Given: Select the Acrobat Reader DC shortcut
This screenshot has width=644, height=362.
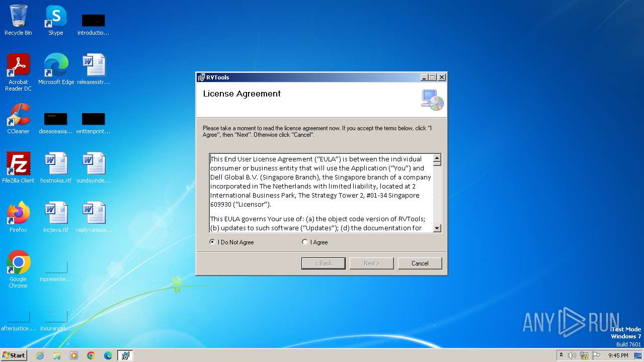Looking at the screenshot, I should click(x=18, y=72).
